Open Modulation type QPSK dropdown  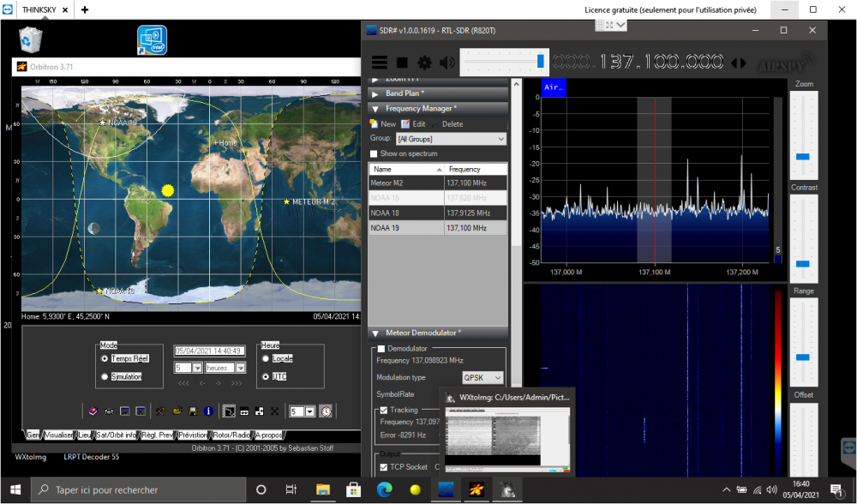pyautogui.click(x=482, y=378)
